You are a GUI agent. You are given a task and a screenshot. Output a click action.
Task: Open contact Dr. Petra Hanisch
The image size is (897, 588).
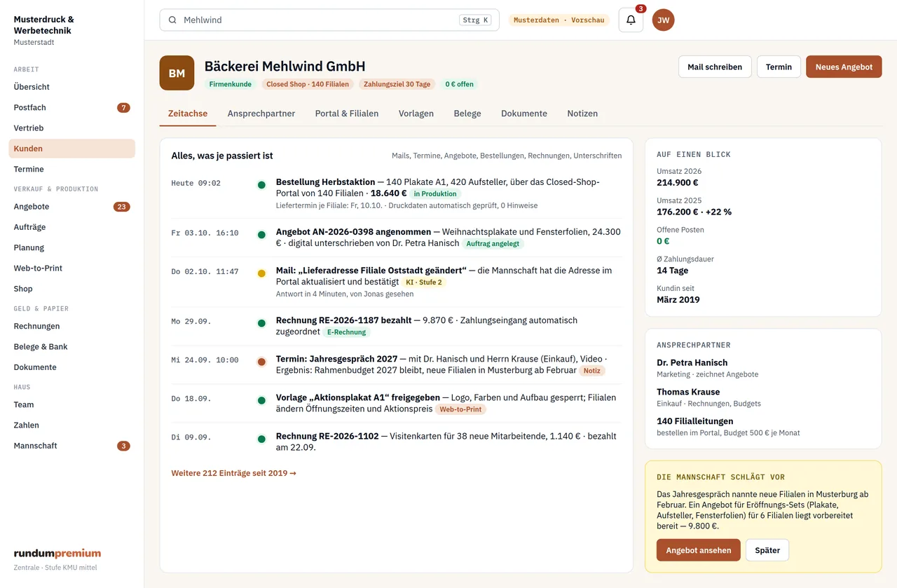coord(692,362)
